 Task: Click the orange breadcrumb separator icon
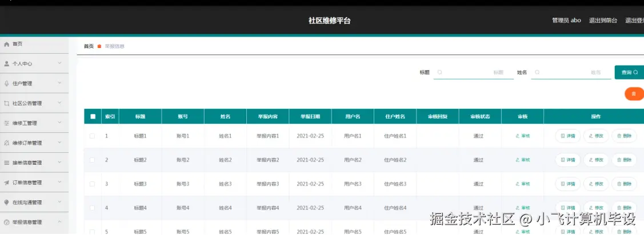(x=99, y=46)
